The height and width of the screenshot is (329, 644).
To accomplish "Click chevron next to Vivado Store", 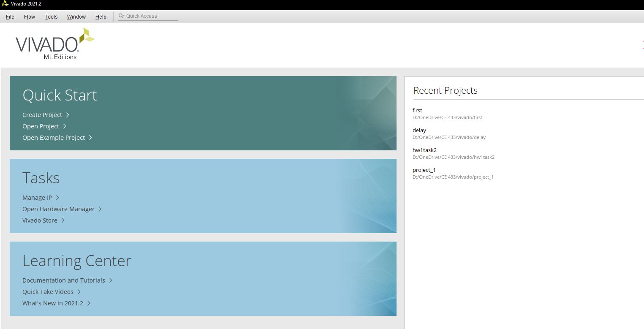I will (x=63, y=220).
